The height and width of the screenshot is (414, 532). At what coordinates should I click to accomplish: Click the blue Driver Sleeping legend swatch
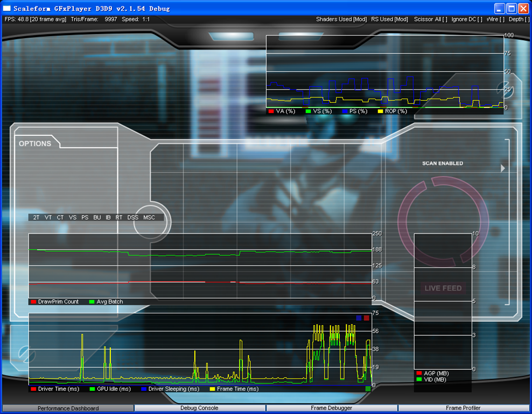144,389
